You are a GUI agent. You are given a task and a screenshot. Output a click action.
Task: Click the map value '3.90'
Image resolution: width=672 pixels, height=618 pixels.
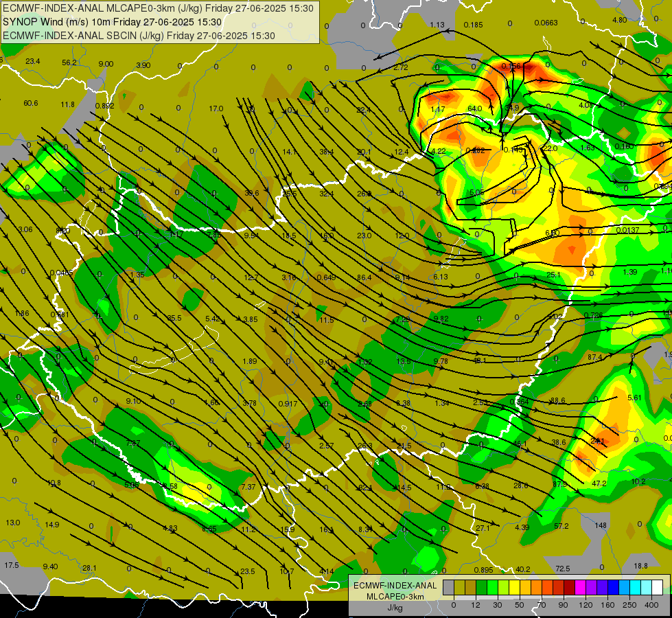[x=143, y=65]
